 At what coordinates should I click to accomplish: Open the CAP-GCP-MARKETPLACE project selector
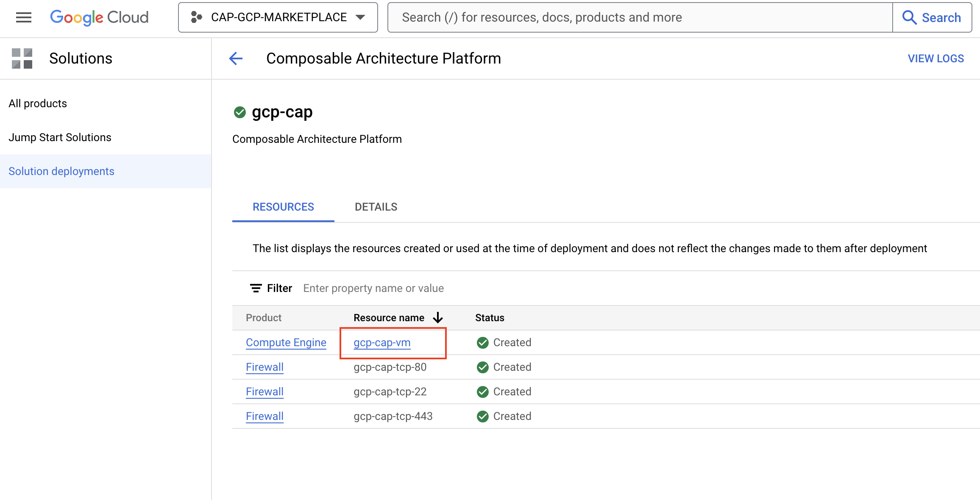coord(278,17)
